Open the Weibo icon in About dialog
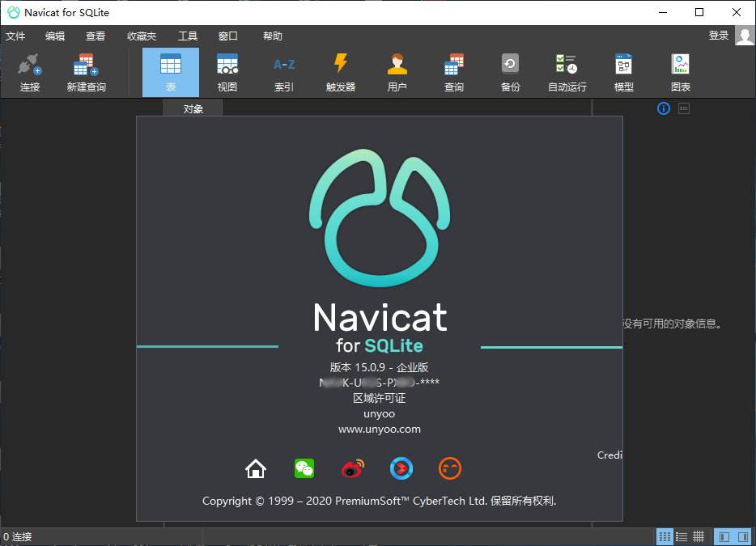Viewport: 756px width, 546px height. pyautogui.click(x=353, y=468)
